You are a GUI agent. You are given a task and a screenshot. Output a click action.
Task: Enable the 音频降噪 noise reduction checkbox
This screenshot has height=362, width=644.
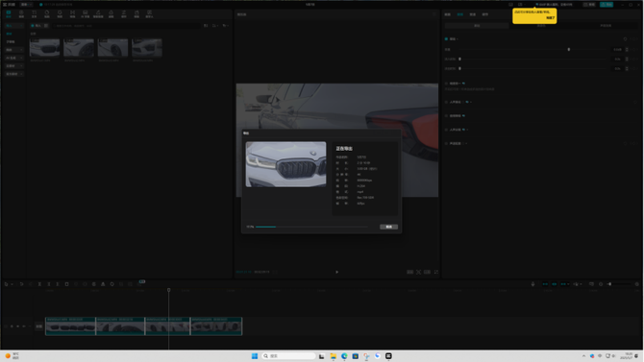point(446,116)
